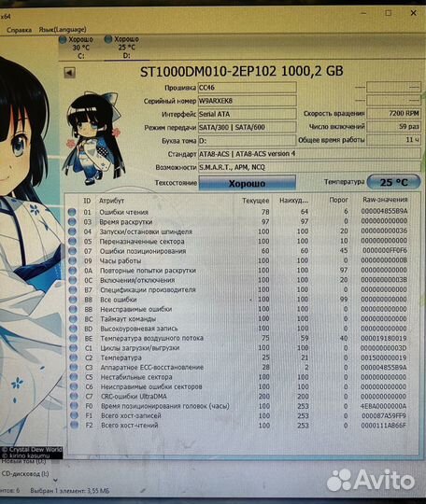This screenshot has height=504, width=426.
Task: Click the 7200 RPM rotation speed field
Action: (x=393, y=114)
